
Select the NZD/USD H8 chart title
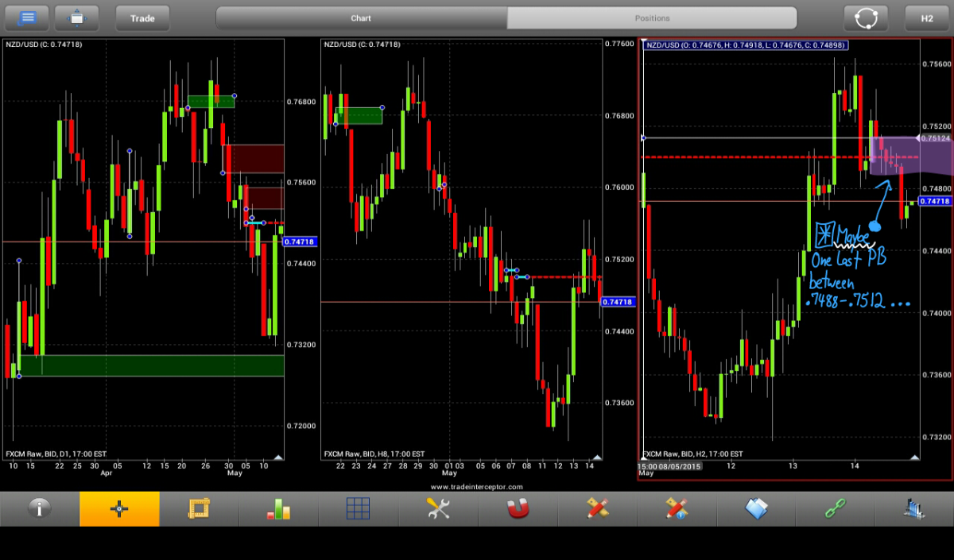tap(362, 44)
